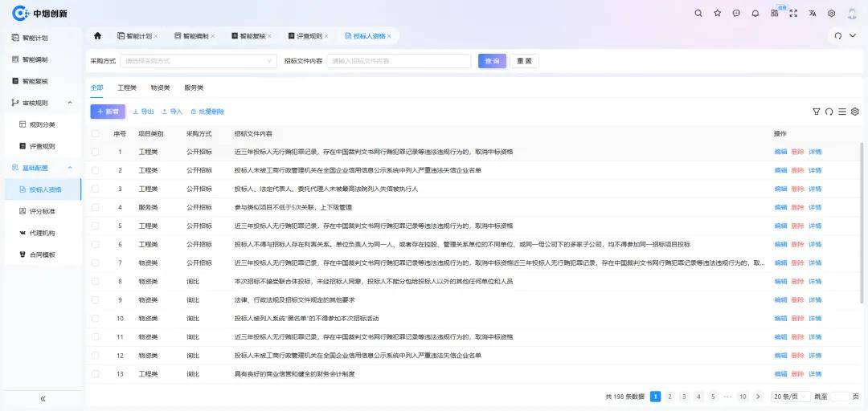Click the language translation icon
Viewport: 868px width, 411px height.
tap(813, 13)
